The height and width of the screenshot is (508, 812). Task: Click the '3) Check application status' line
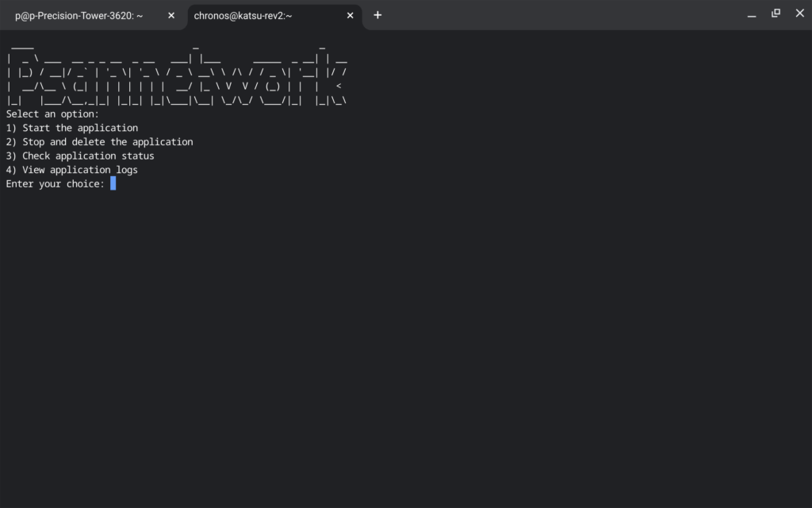click(80, 156)
